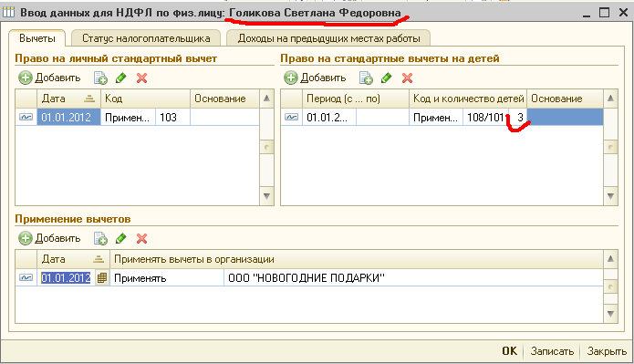
Task: Edit pencil icon in Применение вычетов toolbar
Action: [x=121, y=238]
